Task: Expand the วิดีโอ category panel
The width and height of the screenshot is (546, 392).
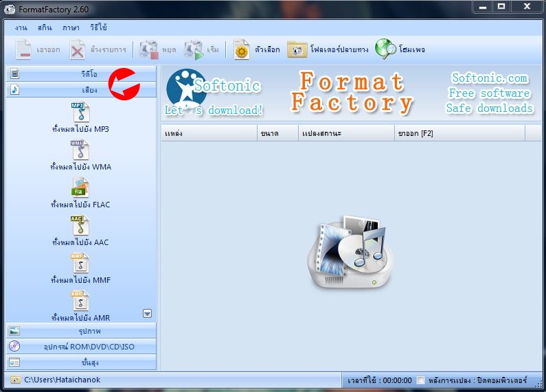Action: pyautogui.click(x=81, y=74)
